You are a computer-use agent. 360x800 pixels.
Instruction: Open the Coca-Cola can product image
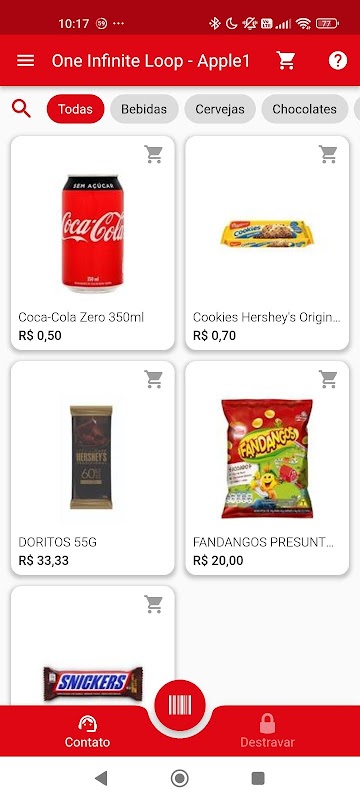coord(93,234)
